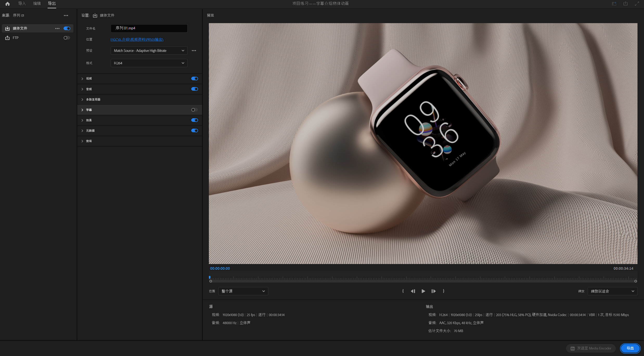Viewport: 644px width, 356px height.
Task: Click the 文件名 file name field
Action: point(149,28)
